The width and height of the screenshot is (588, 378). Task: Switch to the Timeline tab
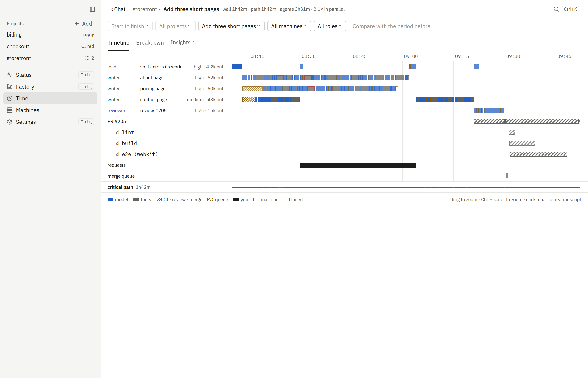tap(118, 42)
